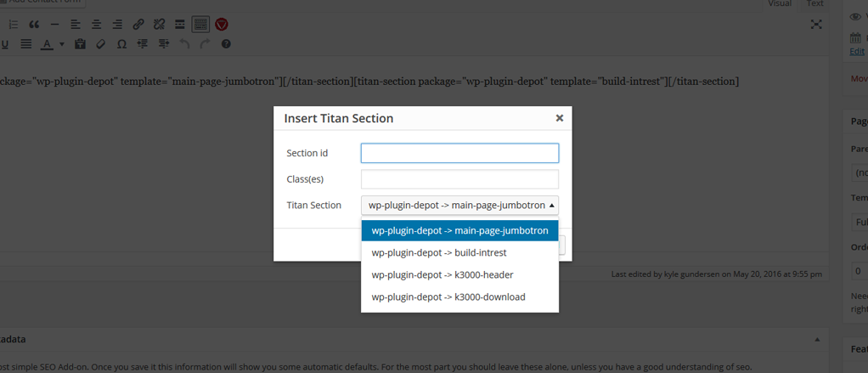Collapse the metadata panel arrow
Image resolution: width=868 pixels, height=373 pixels.
point(817,339)
